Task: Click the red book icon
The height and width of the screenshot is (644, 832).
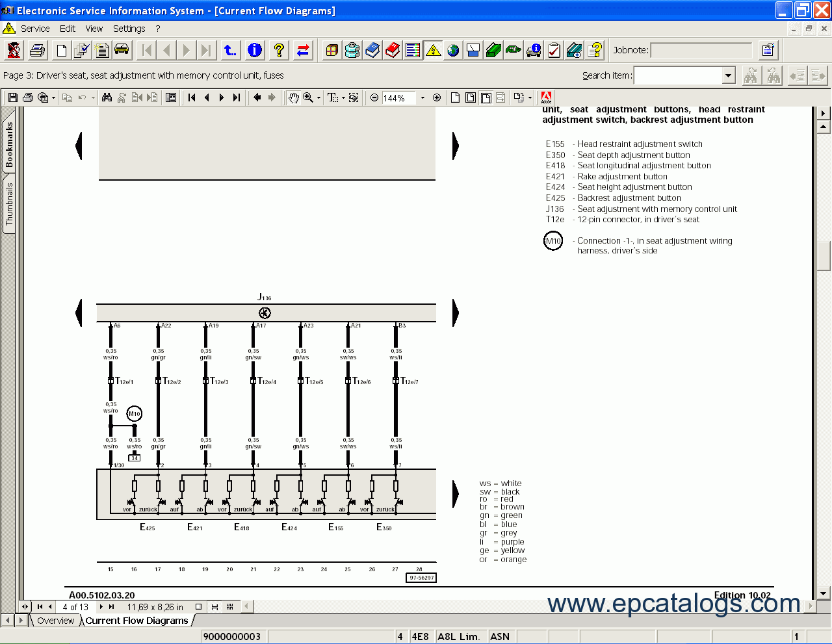Action: pyautogui.click(x=393, y=50)
